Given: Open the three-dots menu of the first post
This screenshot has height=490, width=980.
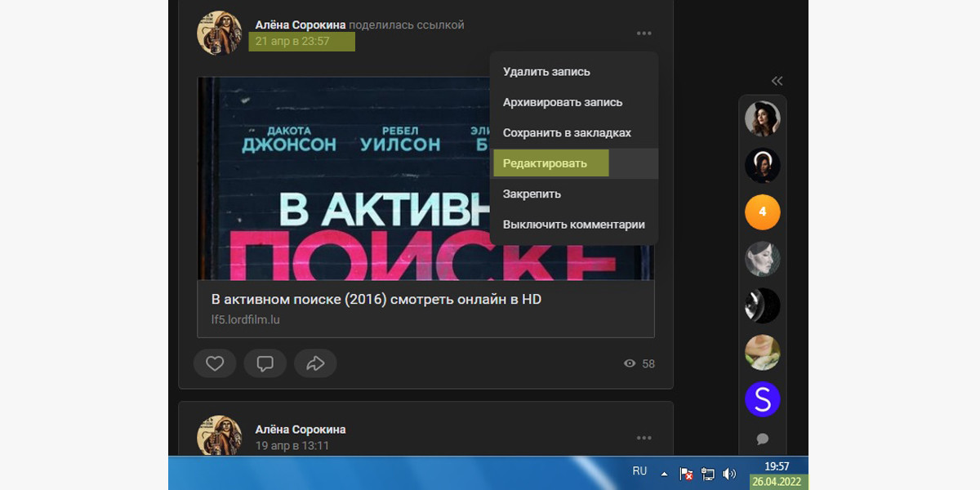Looking at the screenshot, I should pos(644,33).
